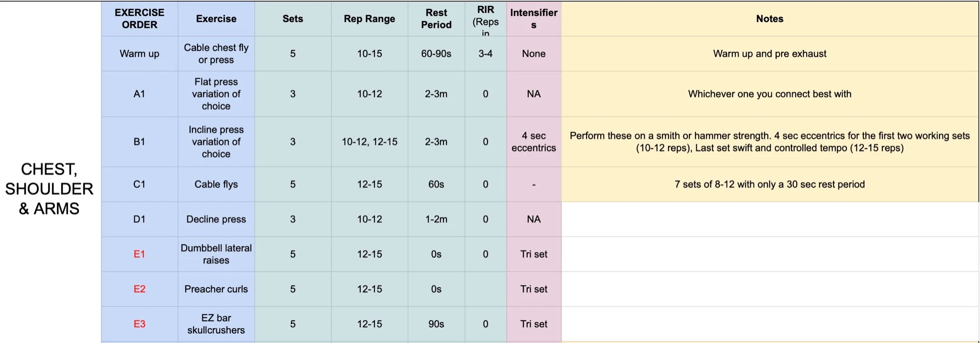Select the "Flat press variation of choice" cell
The width and height of the screenshot is (980, 343).
[x=216, y=94]
